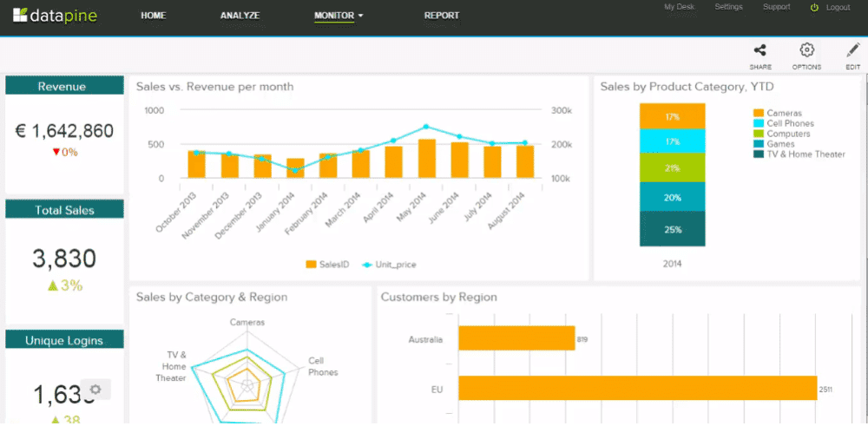
Task: Click the My Desk link
Action: click(x=680, y=7)
